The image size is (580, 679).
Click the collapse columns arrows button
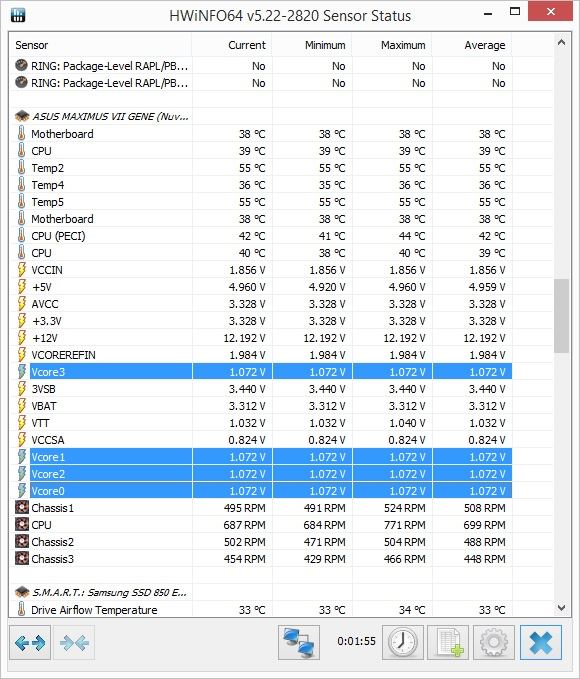tap(75, 643)
